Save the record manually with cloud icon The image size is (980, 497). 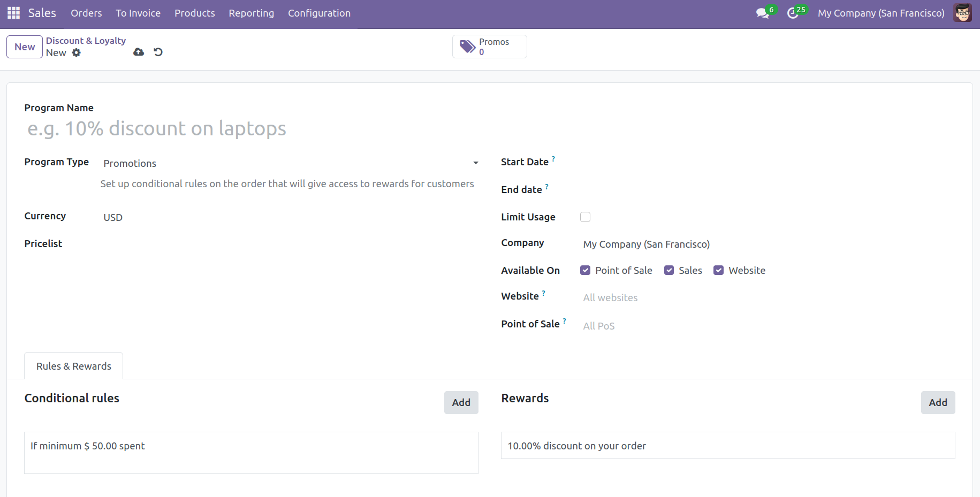click(x=139, y=52)
